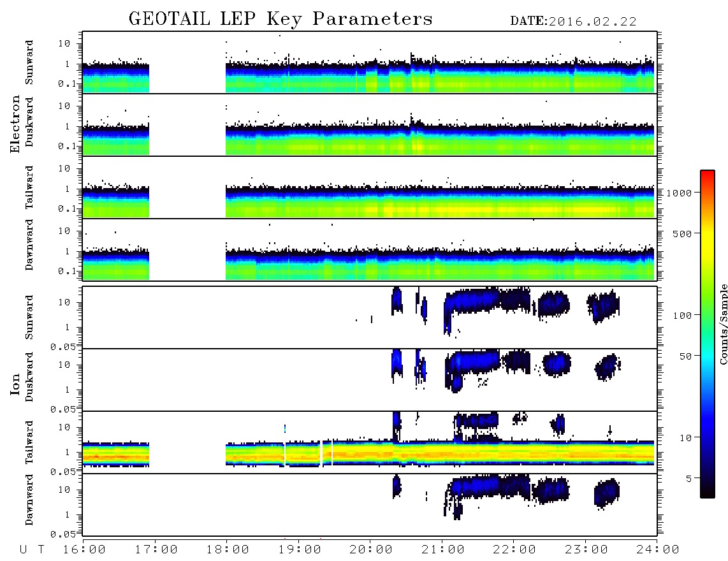Screen dimensions: 728x561
Task: Select the "Ion" group axis label
Action: click(15, 384)
